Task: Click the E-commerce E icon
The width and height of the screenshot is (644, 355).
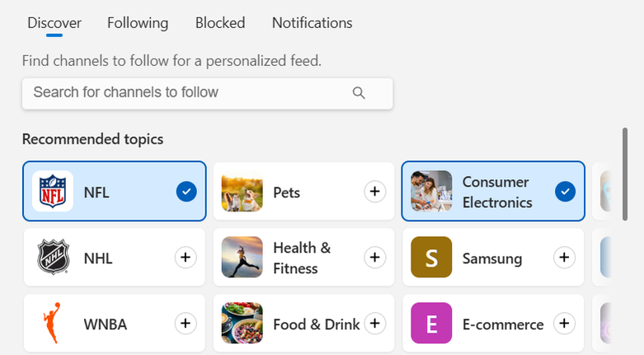Action: pos(431,324)
